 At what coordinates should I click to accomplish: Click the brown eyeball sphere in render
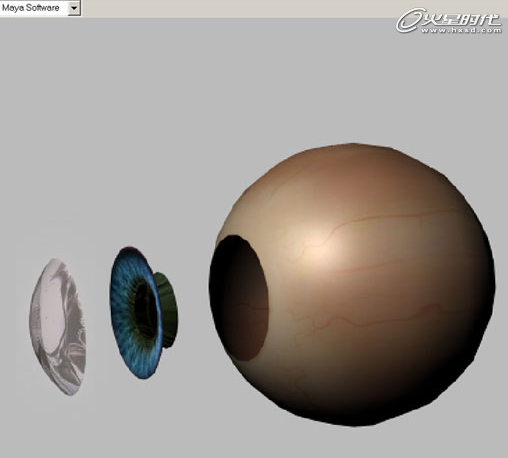click(x=353, y=284)
